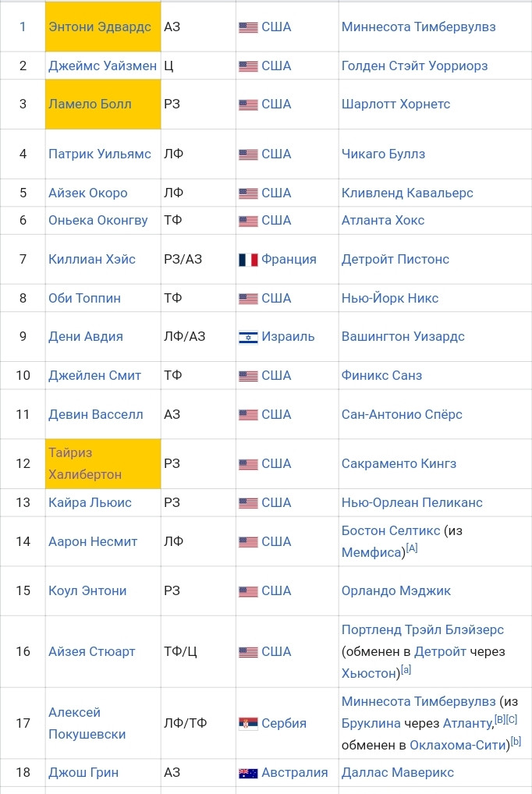Open the Миннесота Тимбервулвз team link in row 1

tap(419, 27)
